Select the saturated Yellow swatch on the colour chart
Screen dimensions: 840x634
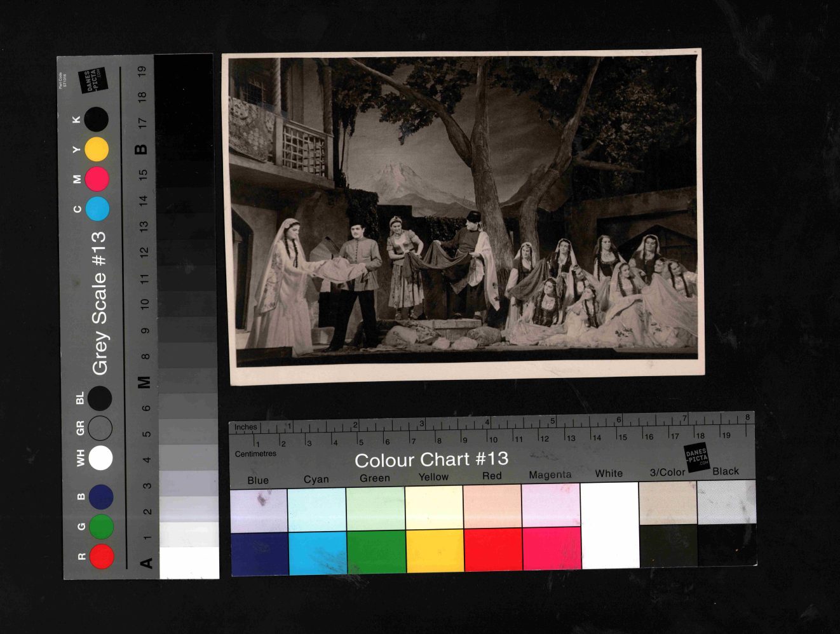point(434,551)
